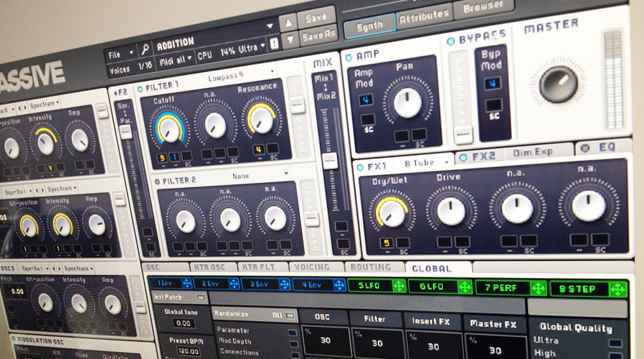
Task: Toggle the Filter 2 power LED
Action: tap(157, 182)
